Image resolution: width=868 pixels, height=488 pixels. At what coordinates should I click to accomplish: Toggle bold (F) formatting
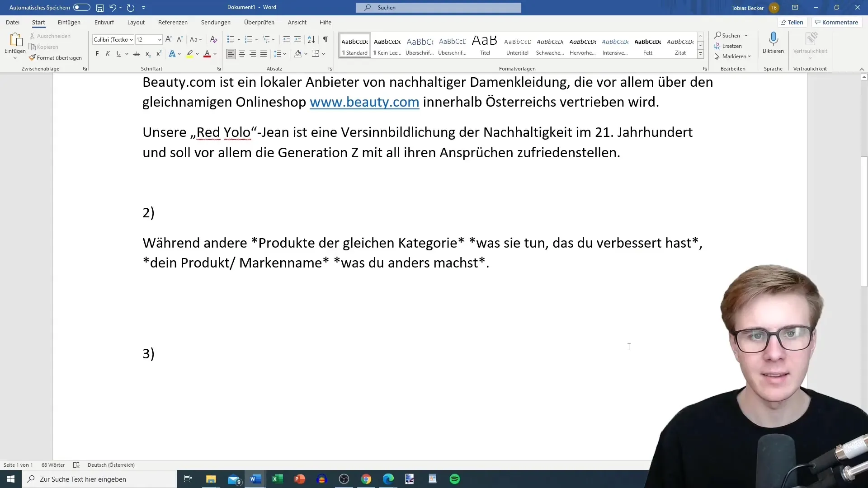point(97,54)
